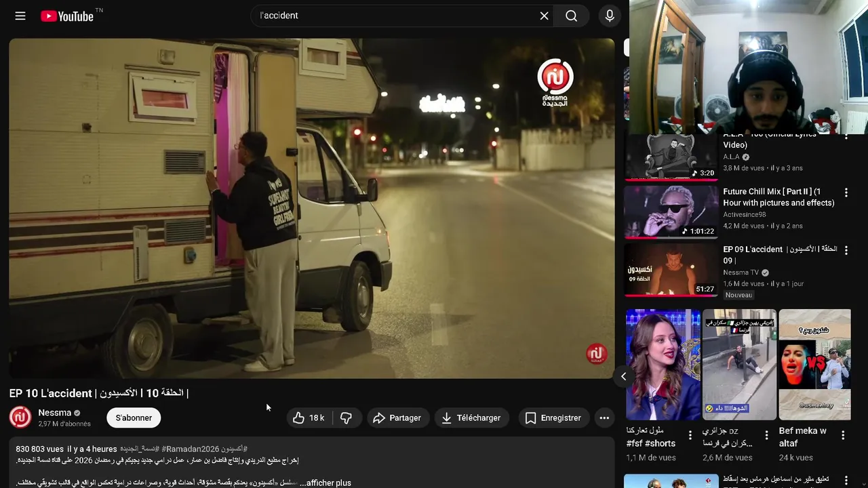Open options menu for EP 09 L'accident
The image size is (868, 488).
pos(846,250)
